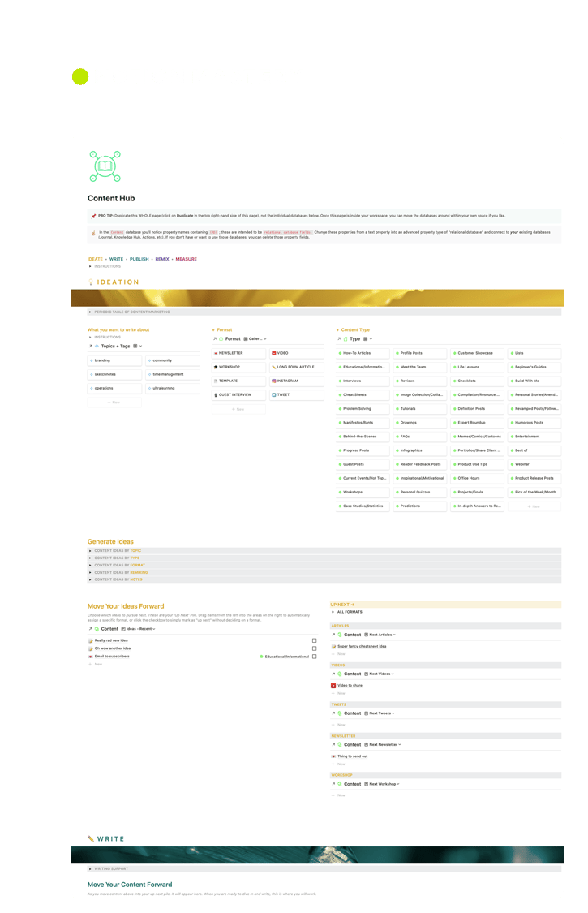The image size is (588, 913).
Task: Expand the INSTRUCTIONS toggle under IDEATE links
Action: (90, 266)
